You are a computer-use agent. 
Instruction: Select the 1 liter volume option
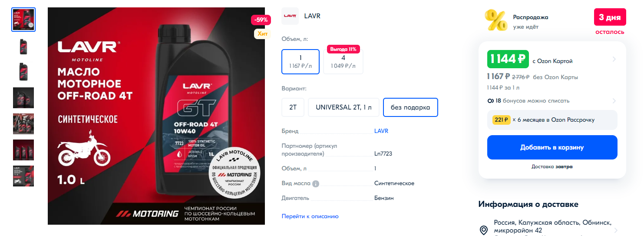[301, 62]
